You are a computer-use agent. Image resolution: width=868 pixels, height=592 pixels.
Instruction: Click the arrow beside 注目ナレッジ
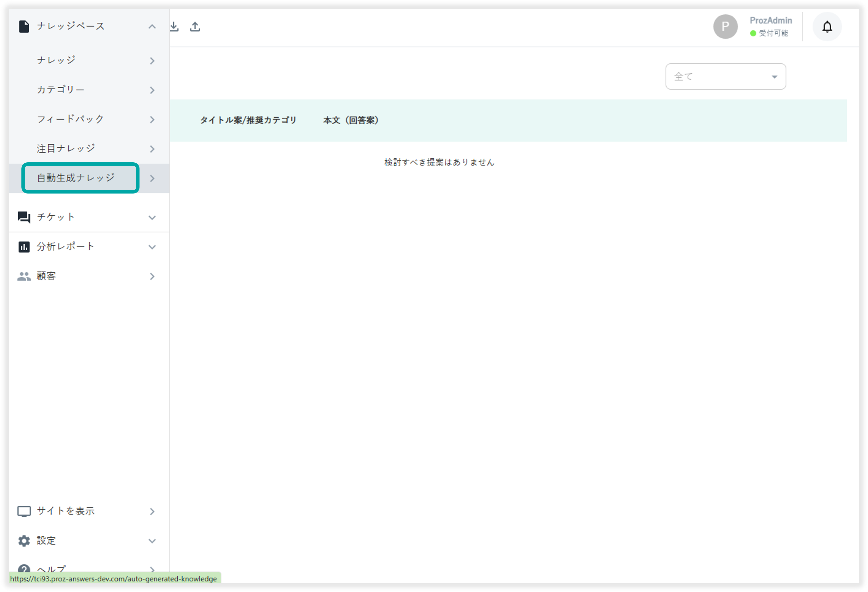coord(152,149)
